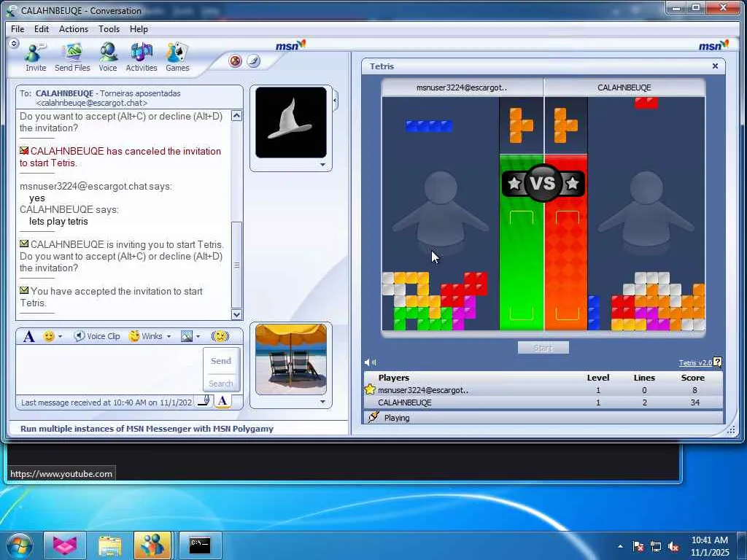Viewport: 747px width, 560px height.
Task: Switch to text typing mode A icon
Action: click(222, 402)
